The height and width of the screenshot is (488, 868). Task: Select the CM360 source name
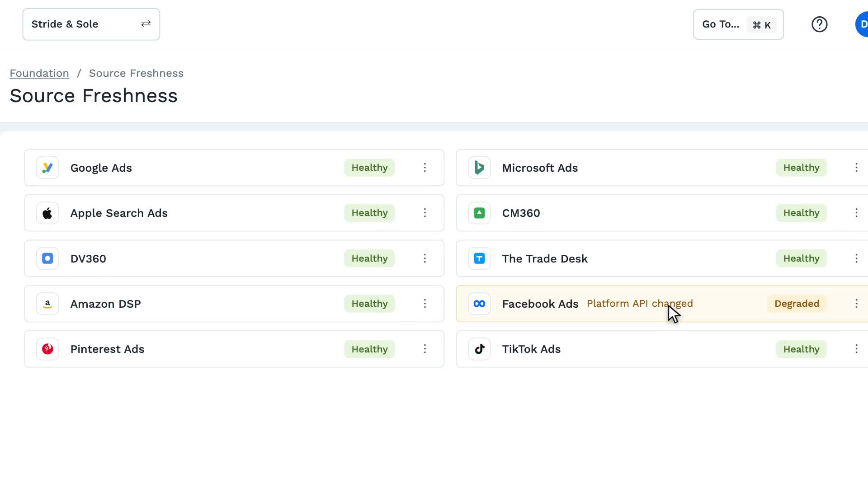click(x=521, y=213)
